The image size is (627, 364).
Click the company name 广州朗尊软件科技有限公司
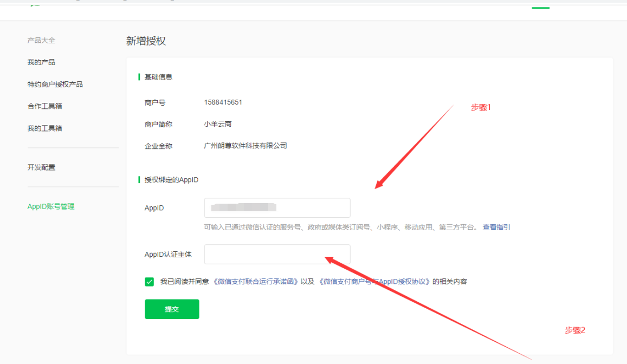(x=245, y=146)
